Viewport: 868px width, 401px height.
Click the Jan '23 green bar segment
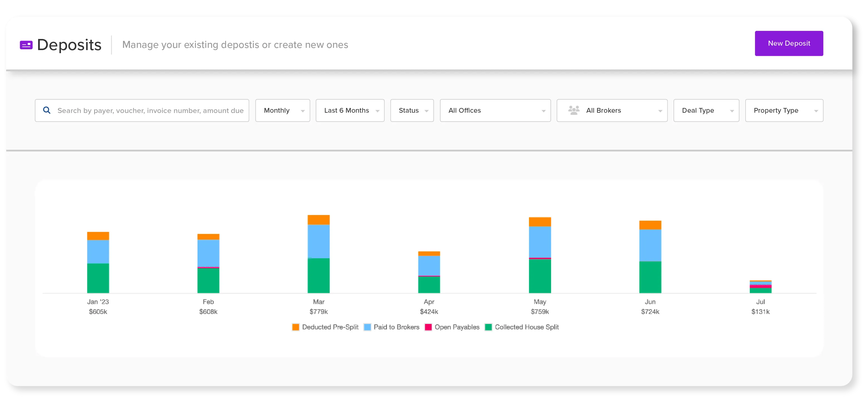click(x=98, y=278)
